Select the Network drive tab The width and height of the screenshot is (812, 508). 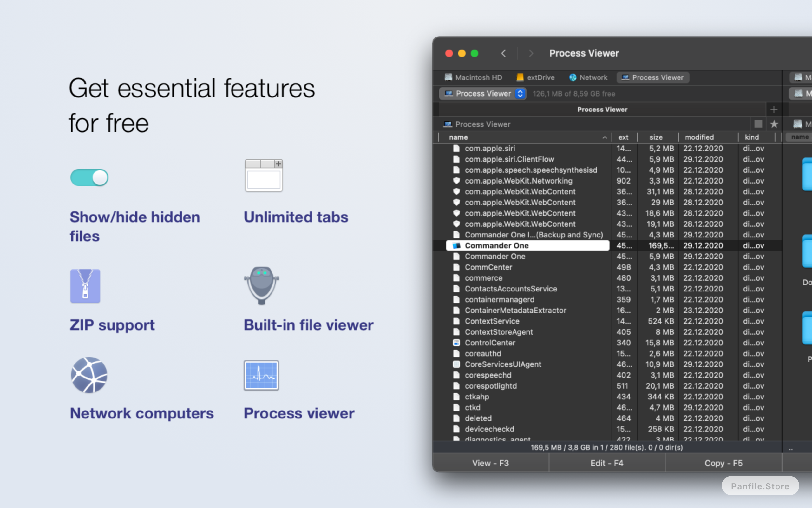click(x=588, y=77)
